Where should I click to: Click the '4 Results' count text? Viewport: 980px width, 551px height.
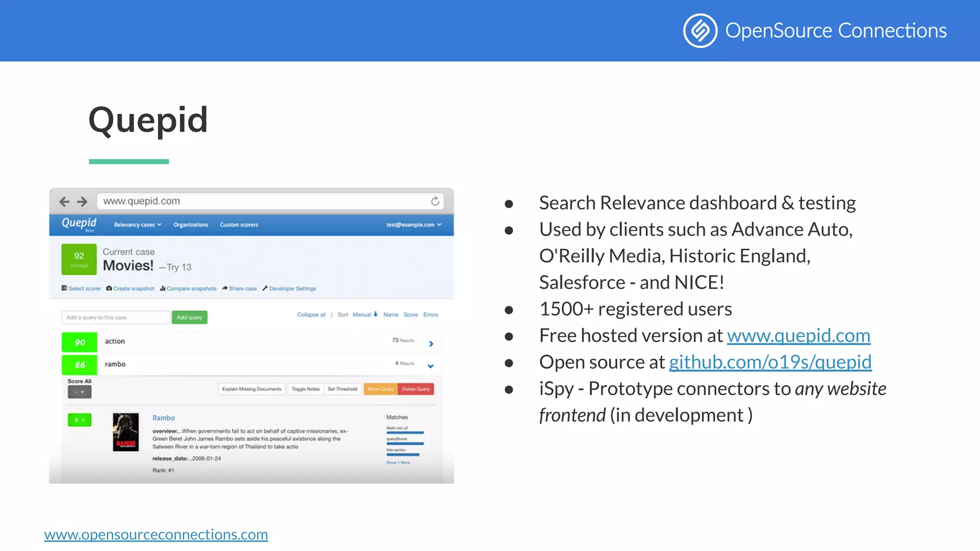404,363
